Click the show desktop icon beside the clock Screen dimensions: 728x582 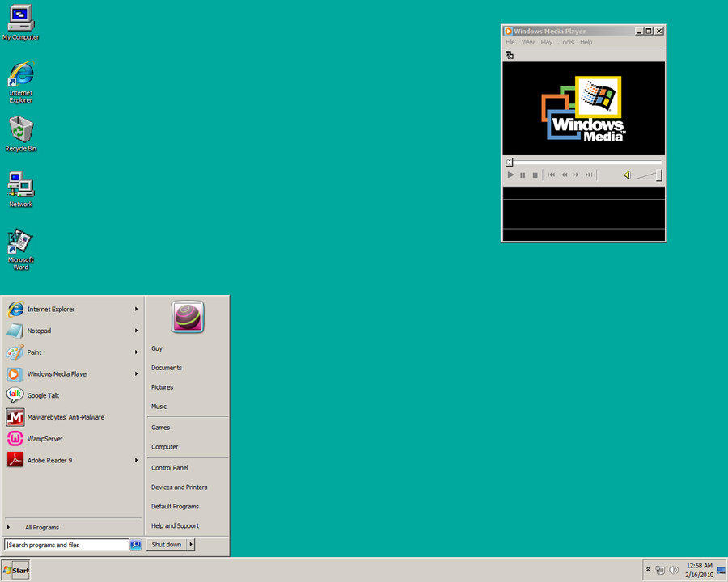click(x=721, y=570)
